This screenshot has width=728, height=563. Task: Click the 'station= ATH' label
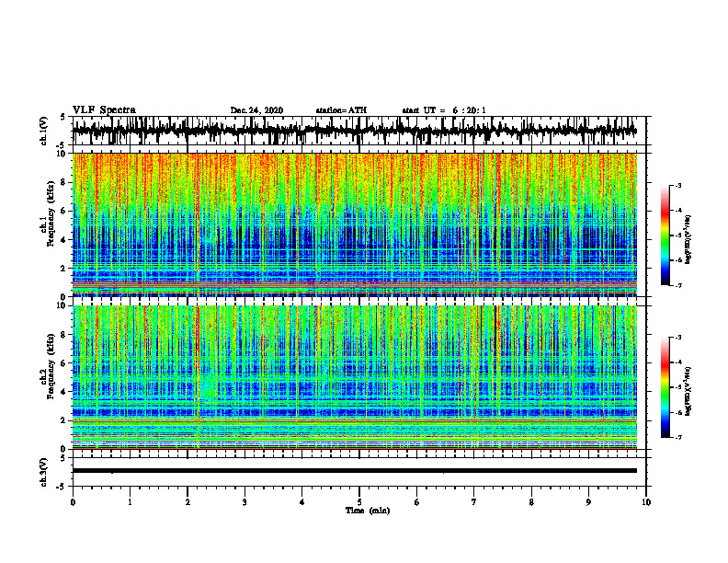pos(341,110)
